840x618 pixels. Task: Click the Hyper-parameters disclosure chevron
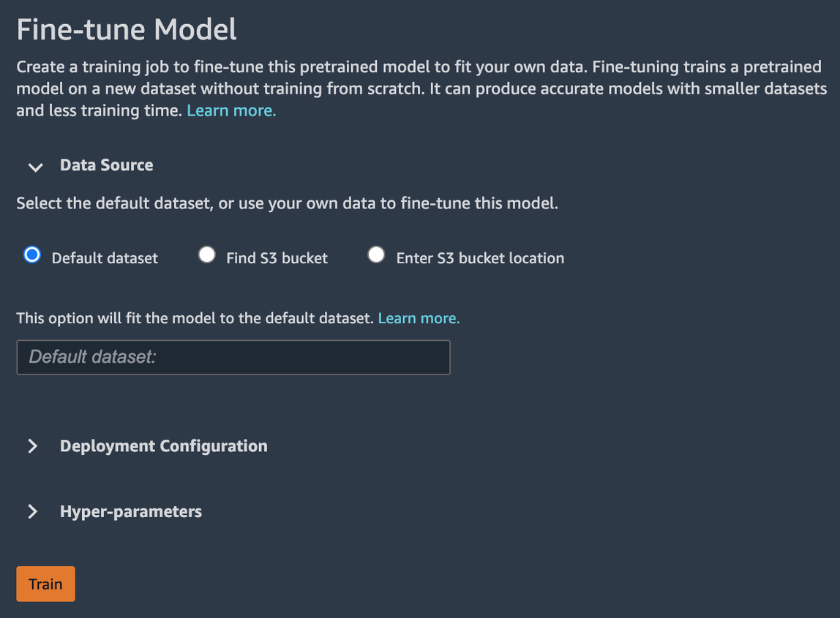point(32,511)
